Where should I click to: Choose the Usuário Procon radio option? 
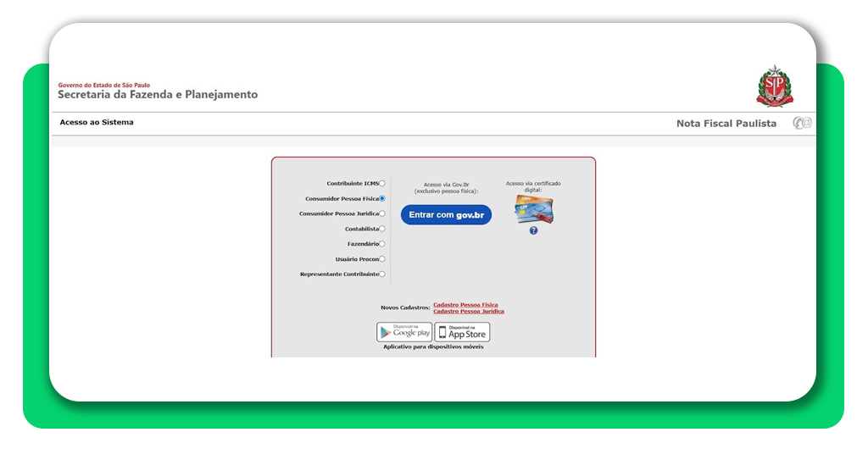pyautogui.click(x=381, y=259)
